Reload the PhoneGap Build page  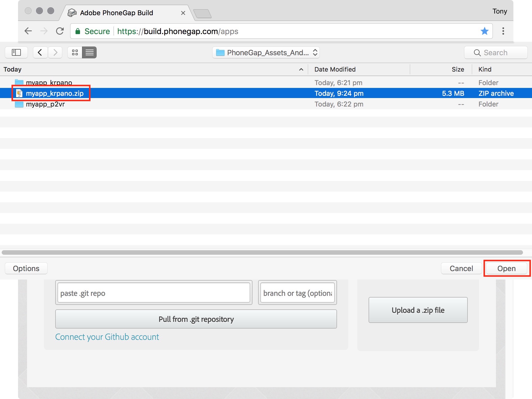tap(60, 31)
